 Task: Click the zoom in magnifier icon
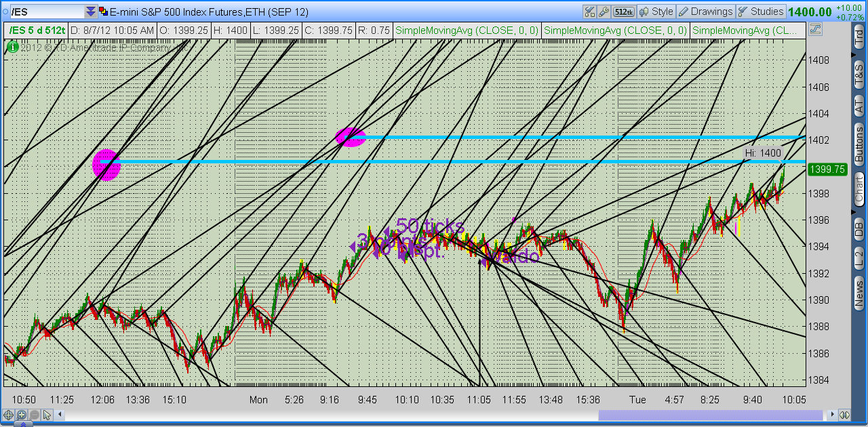[x=22, y=415]
